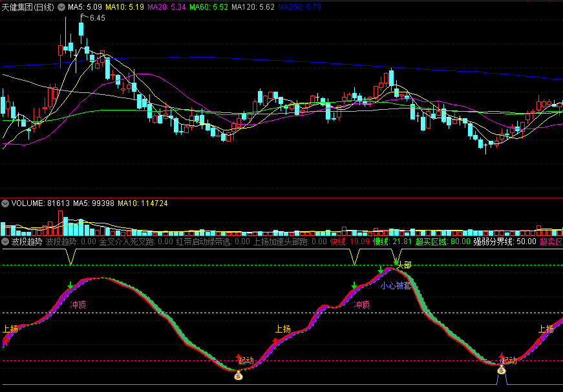The image size is (563, 392).
Task: Click the volume MA10: 114724 label
Action: tap(143, 203)
